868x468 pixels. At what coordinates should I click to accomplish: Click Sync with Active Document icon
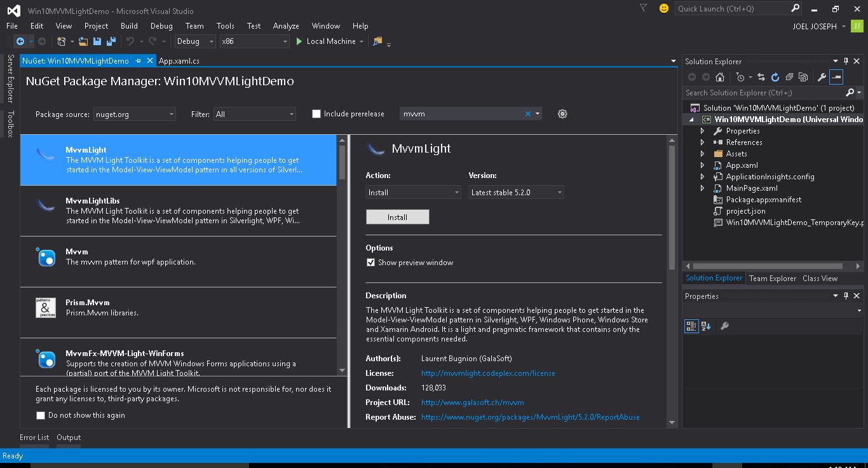click(761, 77)
